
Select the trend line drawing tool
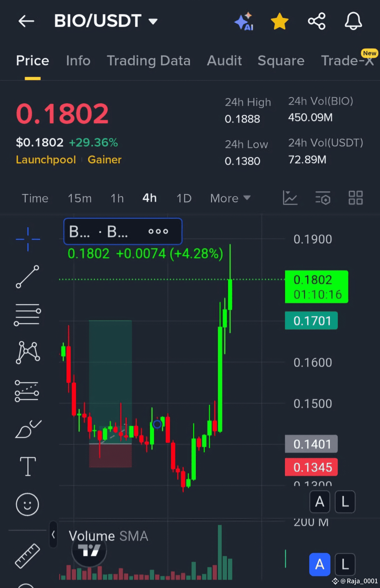[27, 277]
